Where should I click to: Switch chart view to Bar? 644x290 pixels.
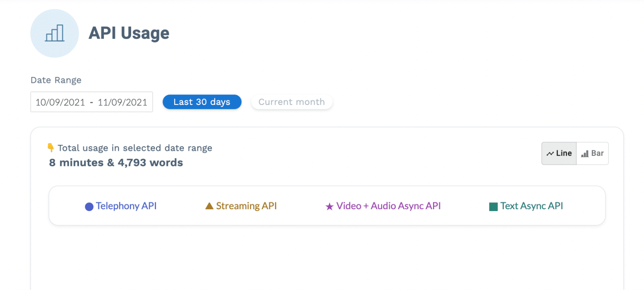point(593,154)
